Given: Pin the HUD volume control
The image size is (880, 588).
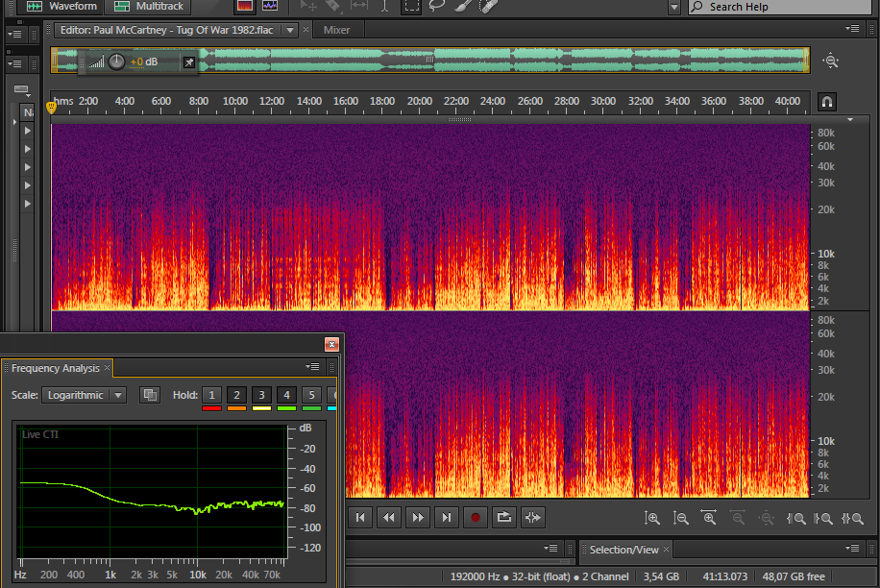Looking at the screenshot, I should coord(189,62).
